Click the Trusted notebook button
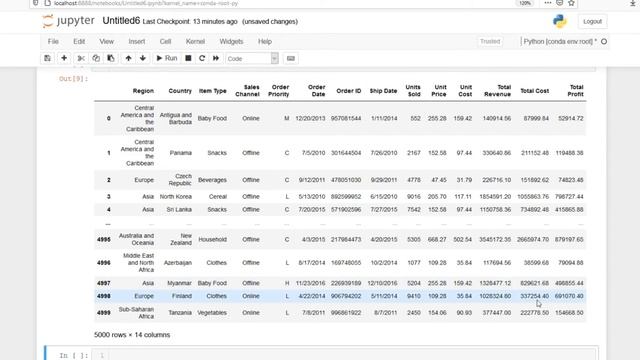This screenshot has width=640, height=360. click(490, 41)
